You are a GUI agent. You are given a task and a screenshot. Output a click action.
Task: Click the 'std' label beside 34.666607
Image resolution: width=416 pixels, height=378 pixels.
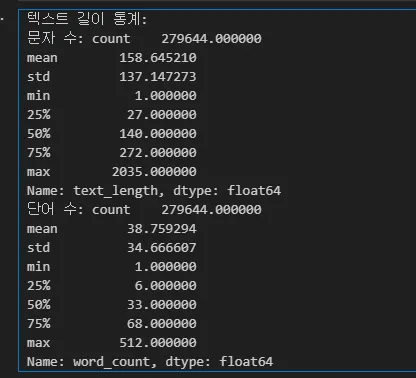[x=39, y=248]
